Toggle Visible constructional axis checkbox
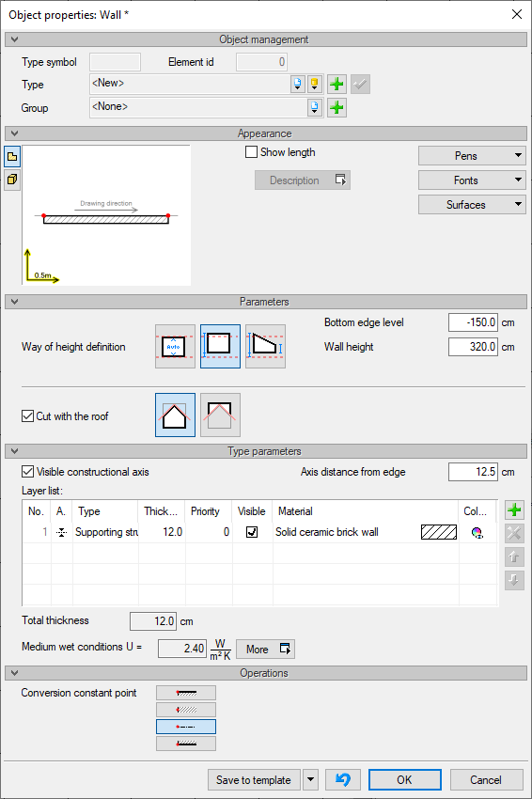The image size is (532, 799). pyautogui.click(x=27, y=471)
